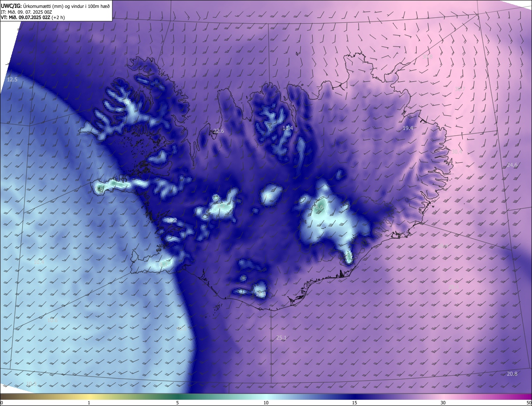
Task: Click the 30.8 value label
Action: [427, 56]
